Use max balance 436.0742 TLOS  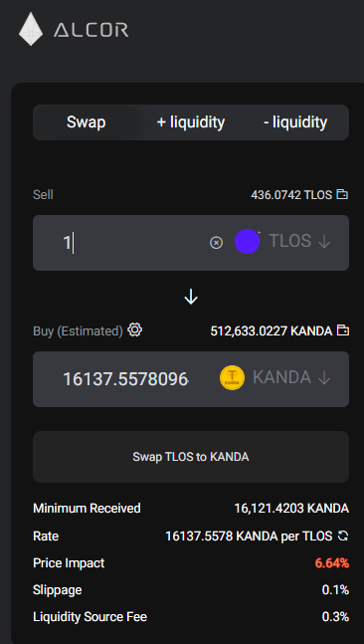click(x=291, y=195)
